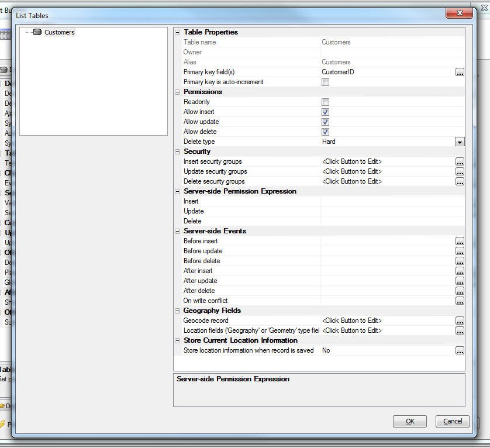Open the Delete type dropdown
Screen dimensions: 490x448
(x=460, y=142)
